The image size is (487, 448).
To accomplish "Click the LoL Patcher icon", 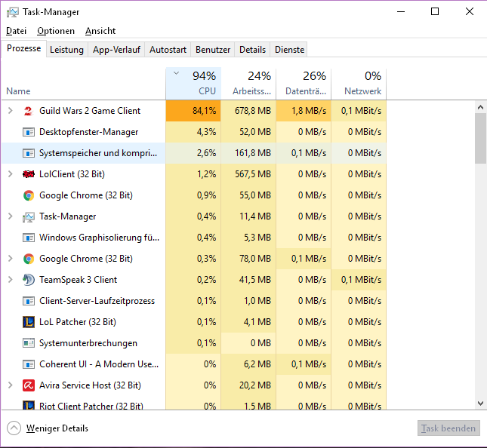I will coord(29,322).
